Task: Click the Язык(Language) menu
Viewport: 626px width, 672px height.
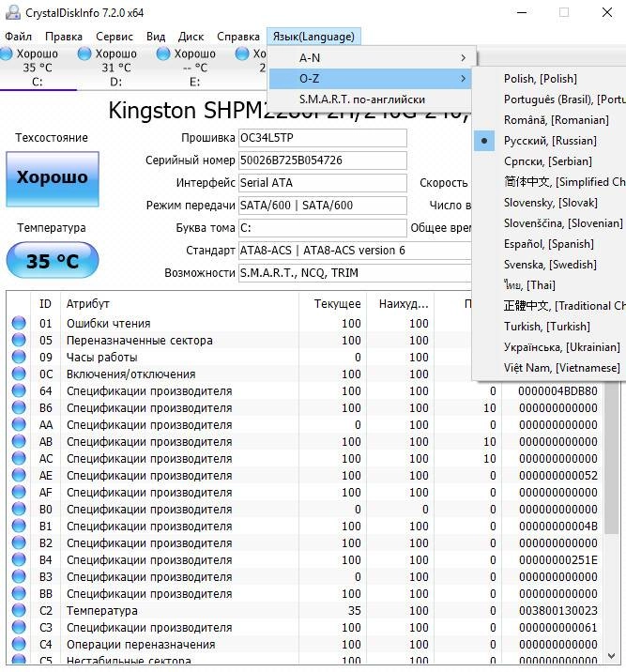Action: tap(313, 37)
